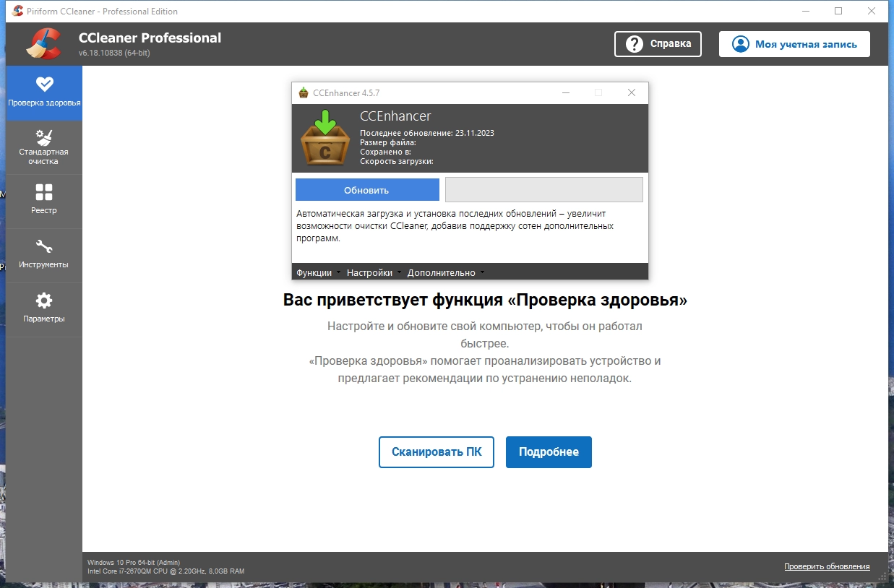The height and width of the screenshot is (588, 894).
Task: Click the CCEnhancer 4.5.7 title text
Action: [346, 92]
